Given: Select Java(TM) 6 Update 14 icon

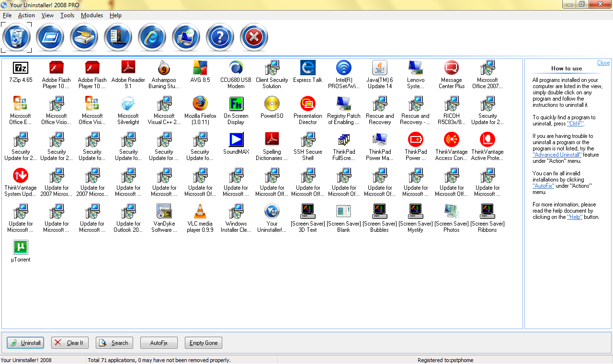Looking at the screenshot, I should click(380, 68).
